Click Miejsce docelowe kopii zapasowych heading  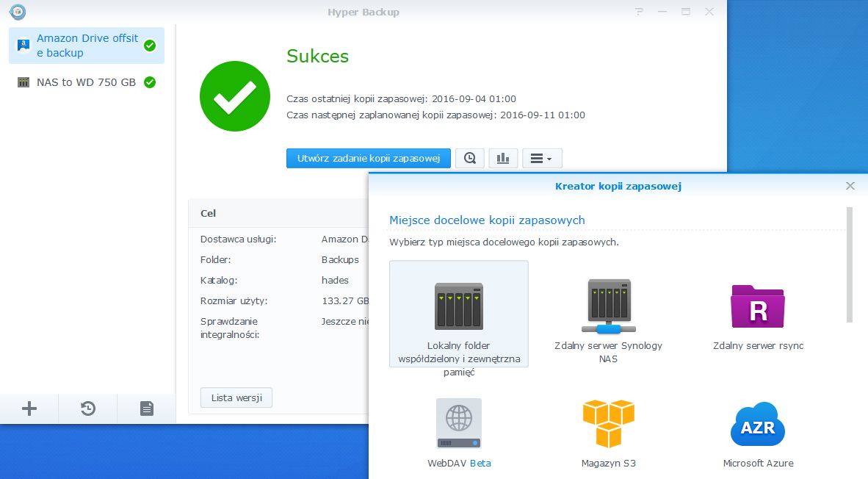click(487, 220)
